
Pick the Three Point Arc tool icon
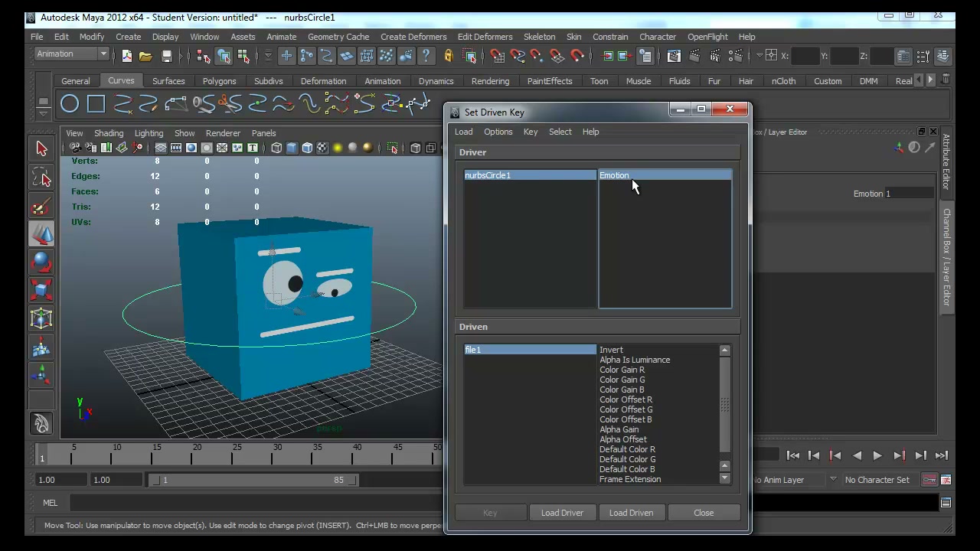(x=175, y=103)
